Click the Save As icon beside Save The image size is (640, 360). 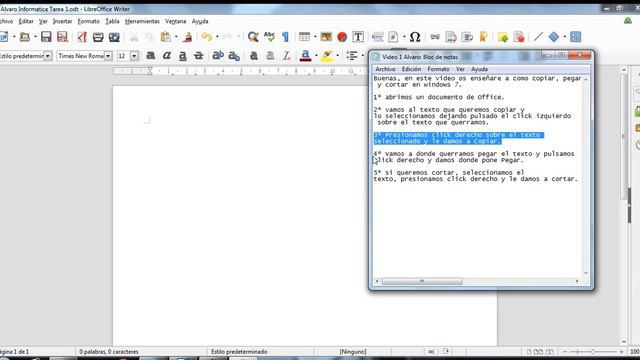click(x=62, y=37)
